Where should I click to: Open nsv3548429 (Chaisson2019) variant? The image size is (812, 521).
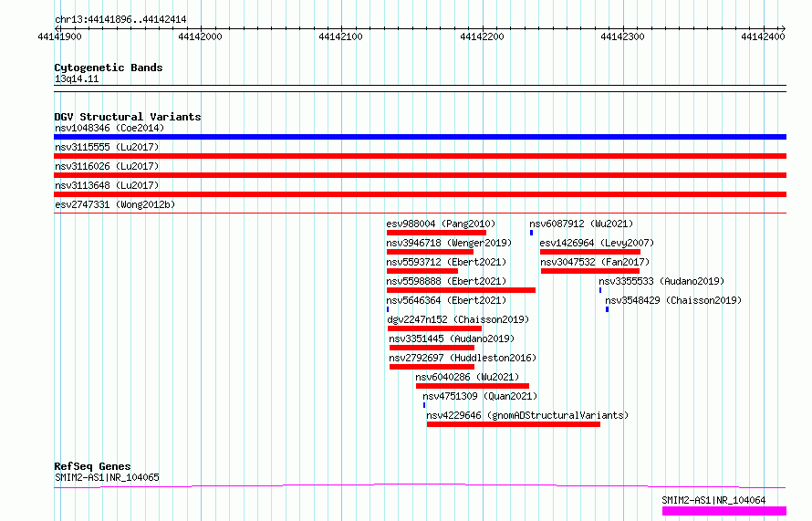tap(673, 300)
